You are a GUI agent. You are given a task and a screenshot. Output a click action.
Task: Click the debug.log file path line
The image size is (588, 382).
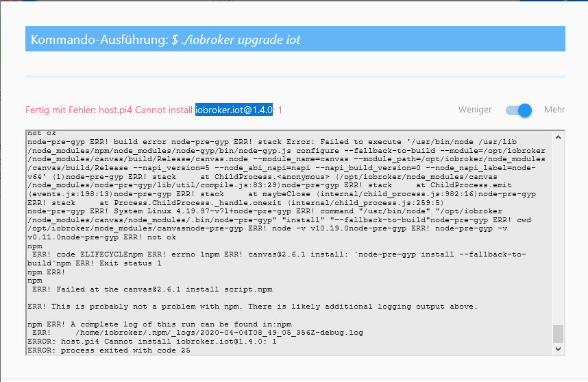tap(197, 333)
